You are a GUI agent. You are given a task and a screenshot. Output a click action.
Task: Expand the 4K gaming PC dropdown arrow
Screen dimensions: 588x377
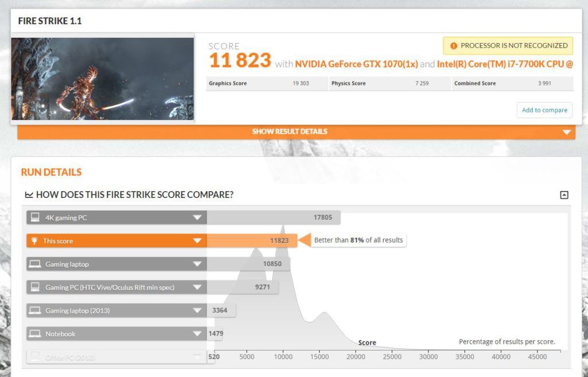[198, 217]
